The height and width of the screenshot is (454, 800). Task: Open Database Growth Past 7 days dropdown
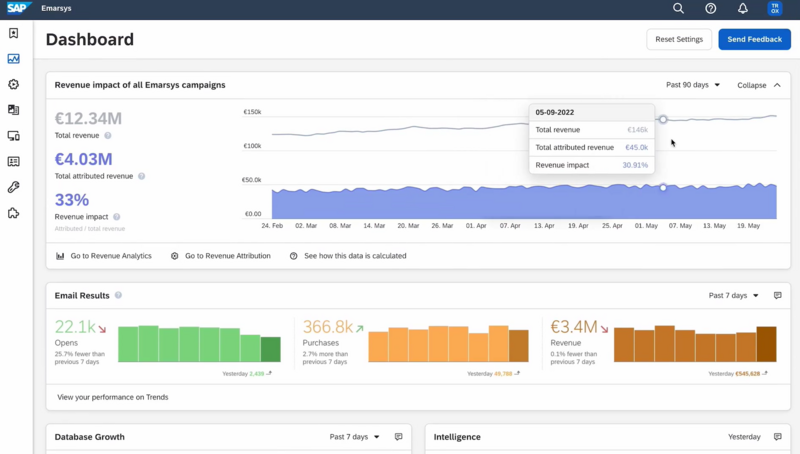point(355,437)
